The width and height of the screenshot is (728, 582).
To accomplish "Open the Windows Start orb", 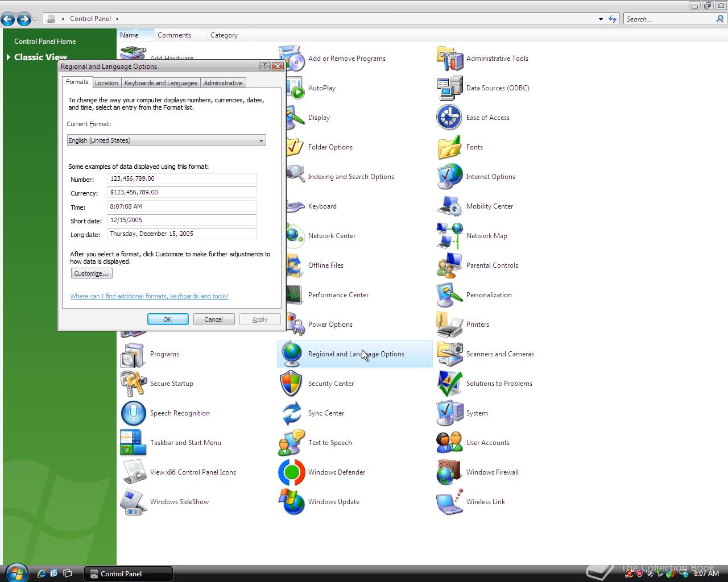I will click(15, 572).
